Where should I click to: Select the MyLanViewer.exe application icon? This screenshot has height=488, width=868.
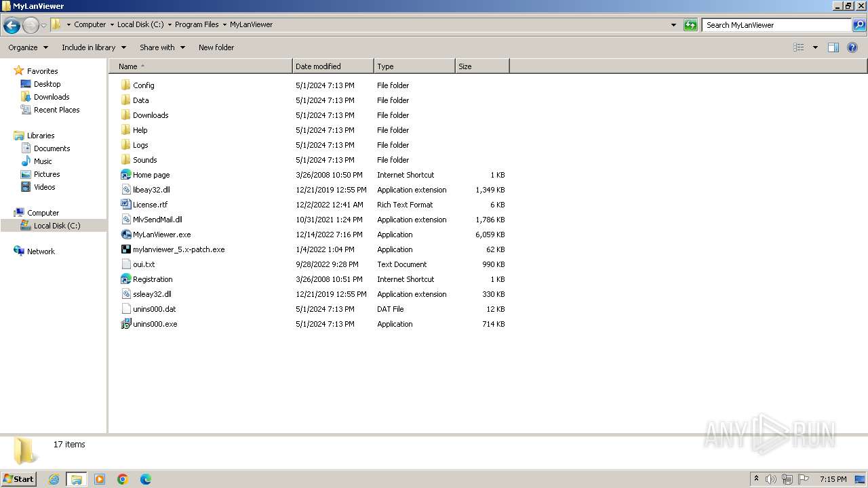[125, 235]
